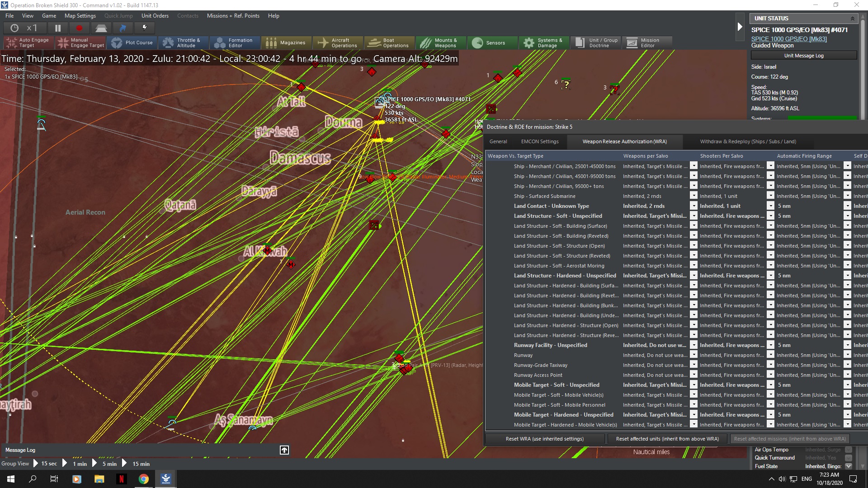Select Weapon Release Authorization (WRA) tab
This screenshot has height=488, width=868.
click(x=624, y=141)
